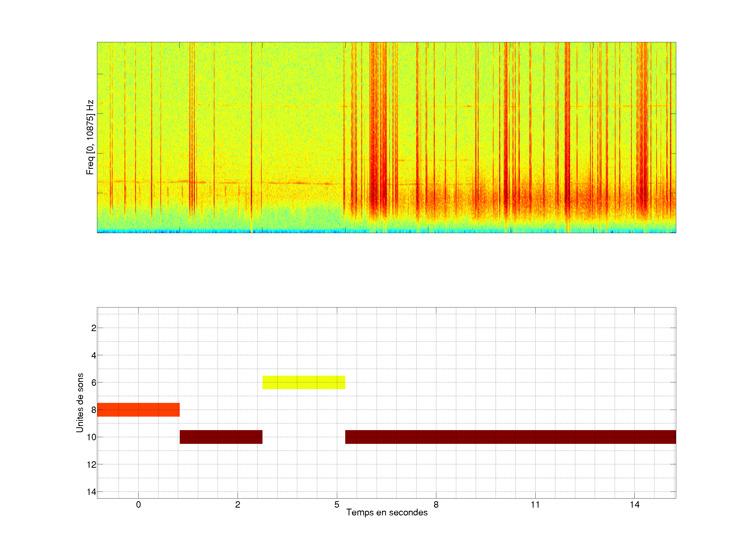Click the yellow bar at sound unit 6
The image size is (747, 560).
pyautogui.click(x=303, y=382)
